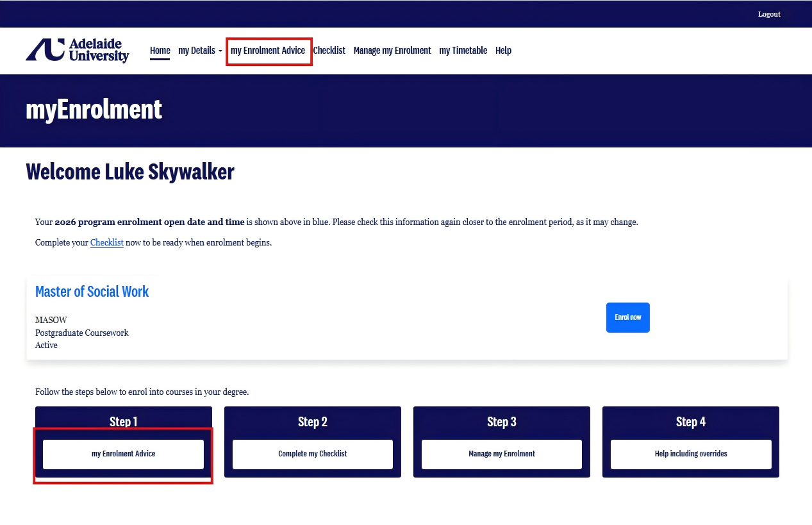Click the Complete my Checklist button

point(313,454)
